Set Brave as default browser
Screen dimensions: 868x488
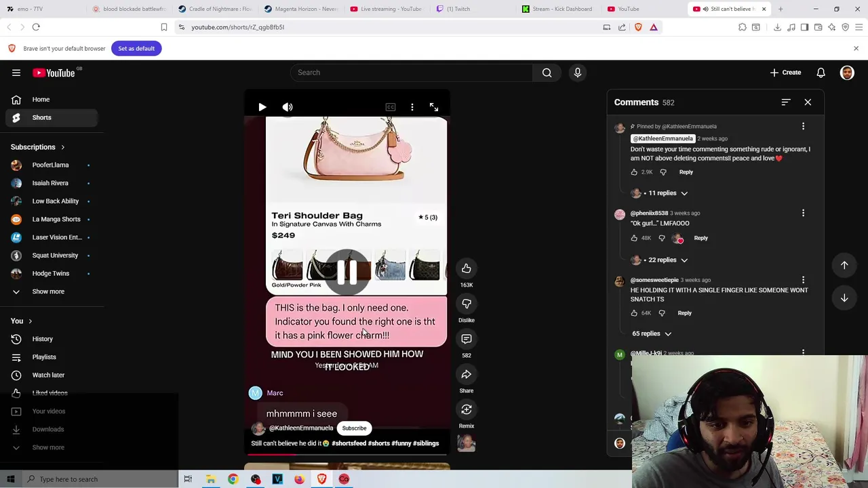click(x=136, y=48)
